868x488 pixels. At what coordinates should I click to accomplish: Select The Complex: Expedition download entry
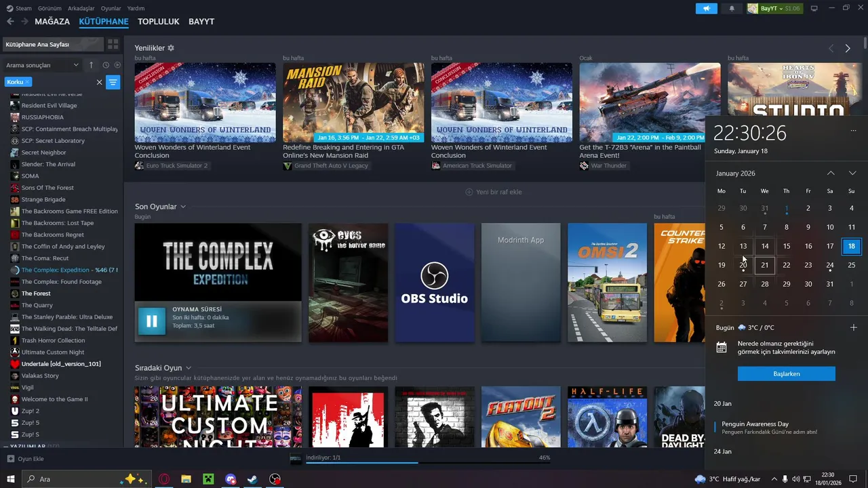tap(64, 270)
